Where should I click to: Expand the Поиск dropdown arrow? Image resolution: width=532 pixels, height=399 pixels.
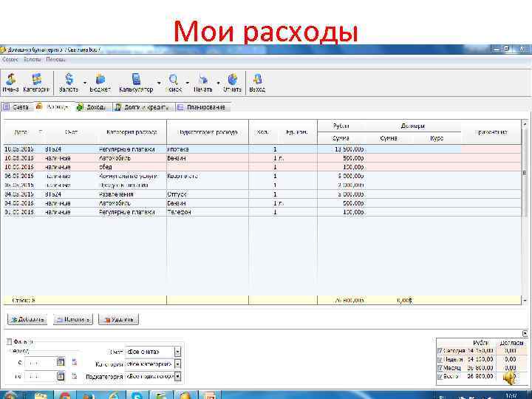tap(187, 83)
